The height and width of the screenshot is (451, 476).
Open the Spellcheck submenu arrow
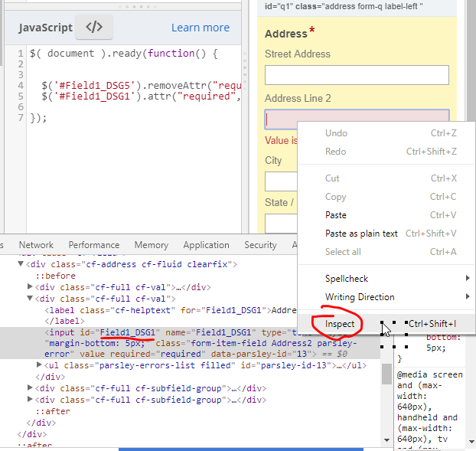tap(468, 279)
